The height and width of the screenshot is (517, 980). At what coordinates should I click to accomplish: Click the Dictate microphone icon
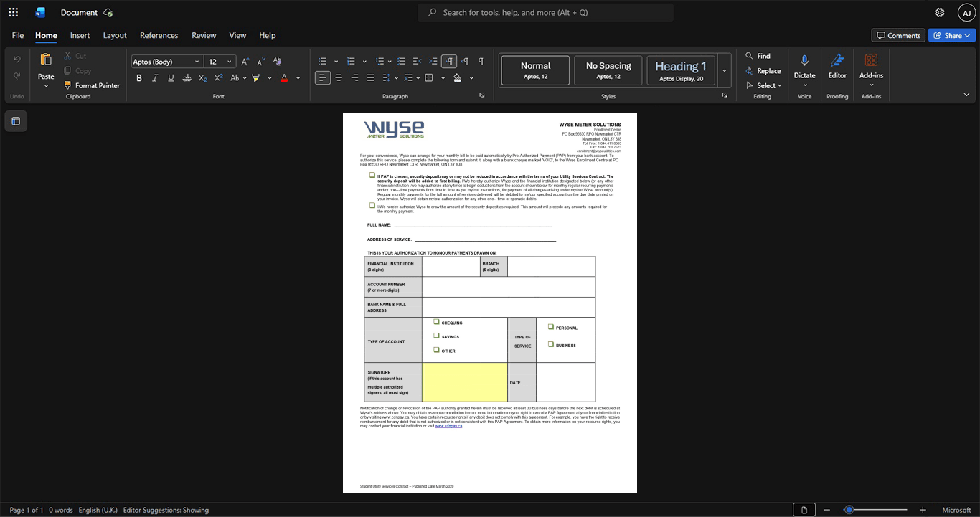[804, 67]
